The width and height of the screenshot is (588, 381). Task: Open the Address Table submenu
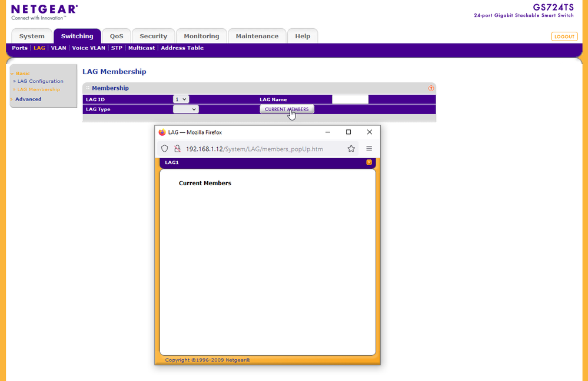182,48
